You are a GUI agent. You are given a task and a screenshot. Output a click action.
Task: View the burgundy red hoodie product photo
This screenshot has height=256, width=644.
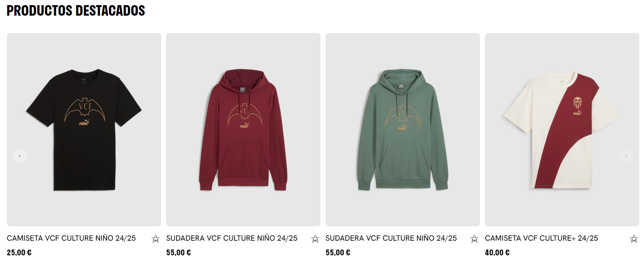point(243,130)
